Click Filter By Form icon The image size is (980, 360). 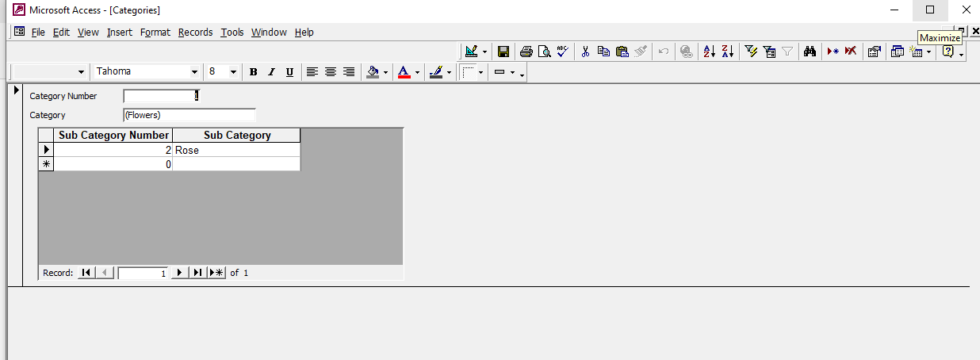[769, 52]
